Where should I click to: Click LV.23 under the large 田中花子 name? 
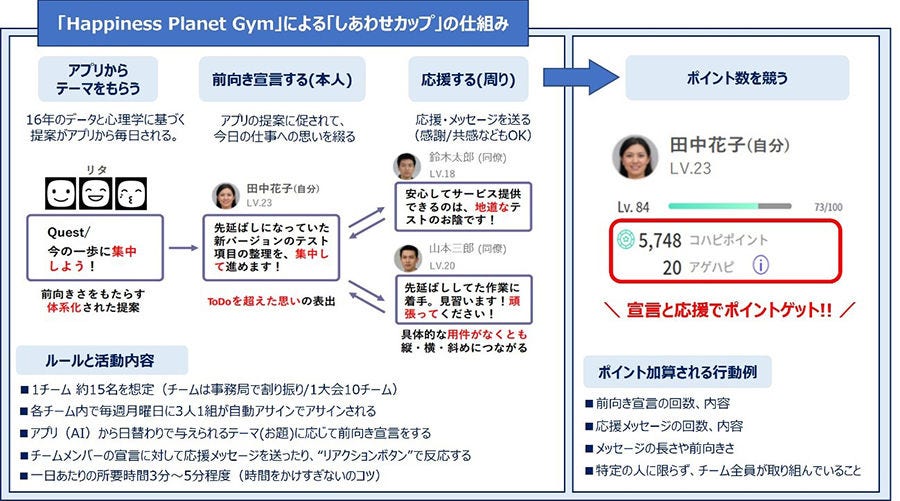coord(690,168)
